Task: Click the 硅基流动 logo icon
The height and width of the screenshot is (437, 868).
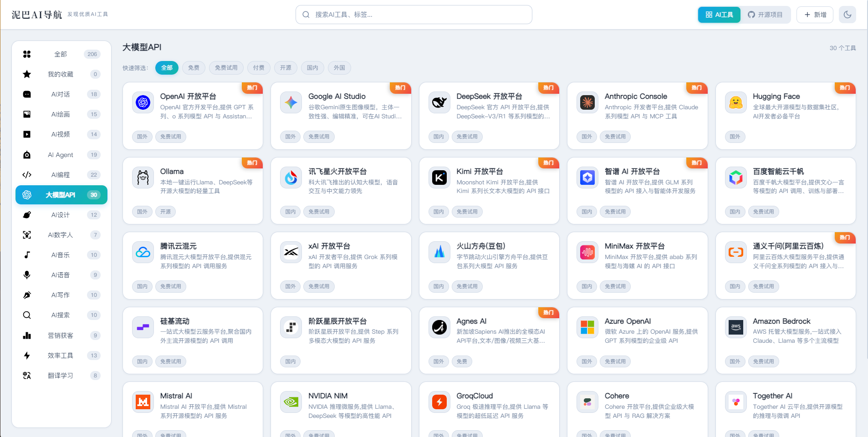Action: (143, 327)
